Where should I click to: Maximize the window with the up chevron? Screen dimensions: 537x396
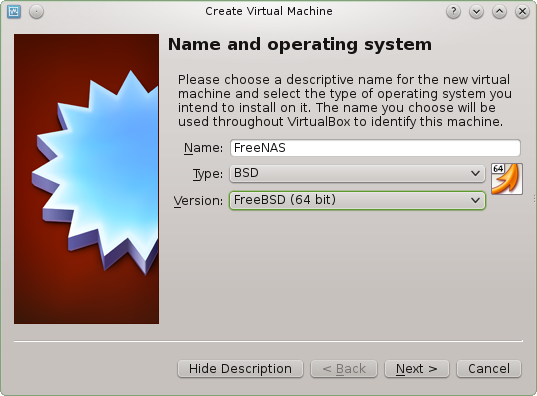499,12
